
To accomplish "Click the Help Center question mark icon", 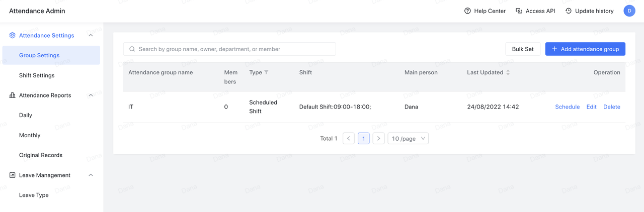I will (x=467, y=11).
